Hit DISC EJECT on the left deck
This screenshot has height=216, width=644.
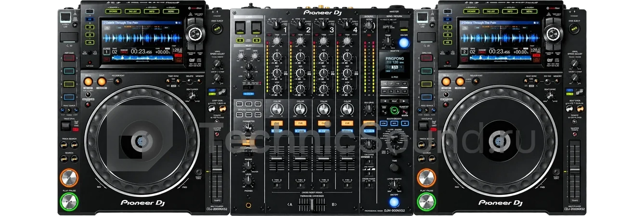(216, 30)
